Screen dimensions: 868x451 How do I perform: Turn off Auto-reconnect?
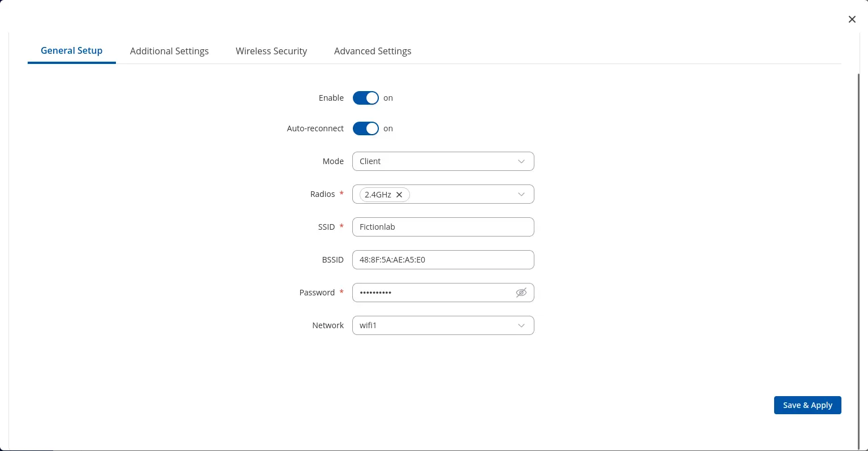point(365,128)
